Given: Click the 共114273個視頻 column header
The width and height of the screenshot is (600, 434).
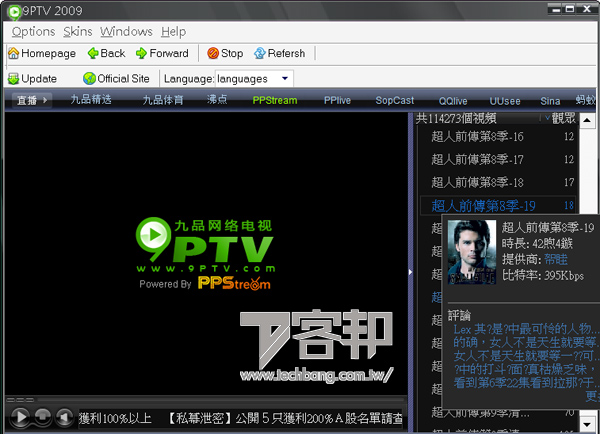Looking at the screenshot, I should [456, 118].
